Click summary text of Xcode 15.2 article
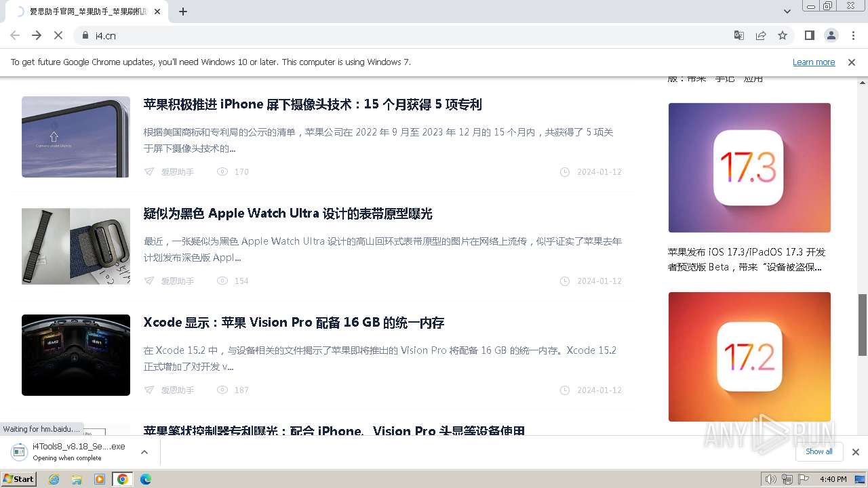 (380, 359)
